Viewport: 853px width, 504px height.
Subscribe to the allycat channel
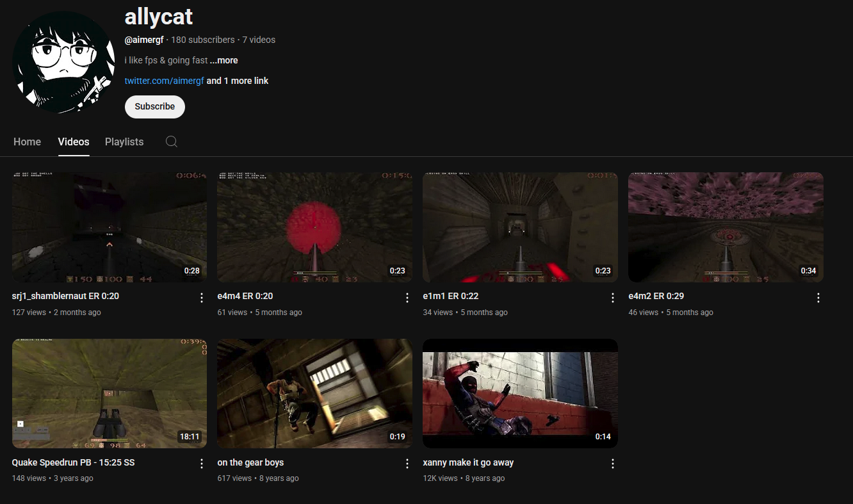click(155, 107)
